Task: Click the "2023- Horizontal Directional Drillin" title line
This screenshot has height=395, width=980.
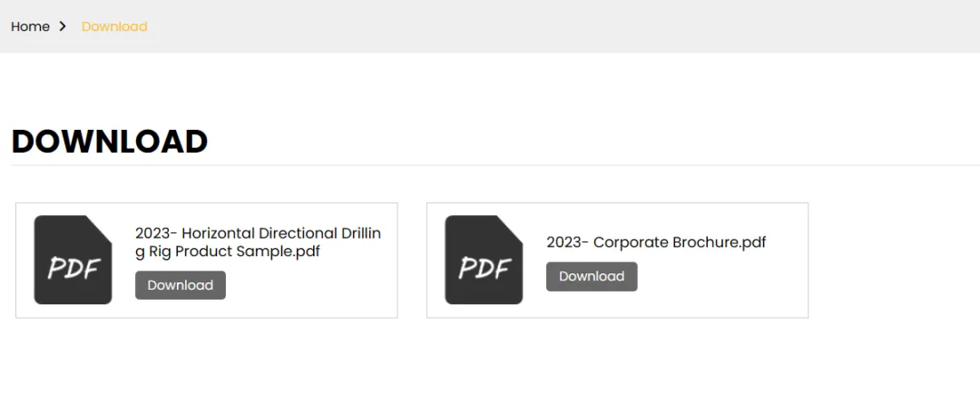Action: 258,233
